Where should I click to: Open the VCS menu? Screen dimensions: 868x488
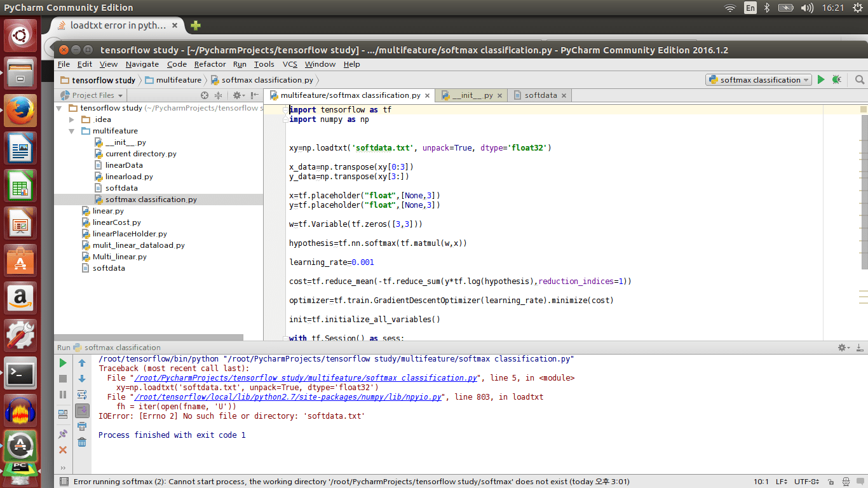coord(289,64)
